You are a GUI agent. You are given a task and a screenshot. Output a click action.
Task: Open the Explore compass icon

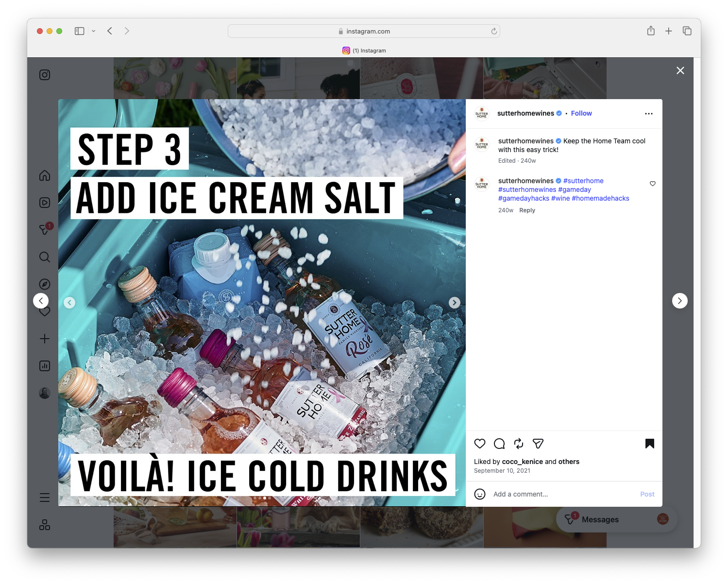44,284
